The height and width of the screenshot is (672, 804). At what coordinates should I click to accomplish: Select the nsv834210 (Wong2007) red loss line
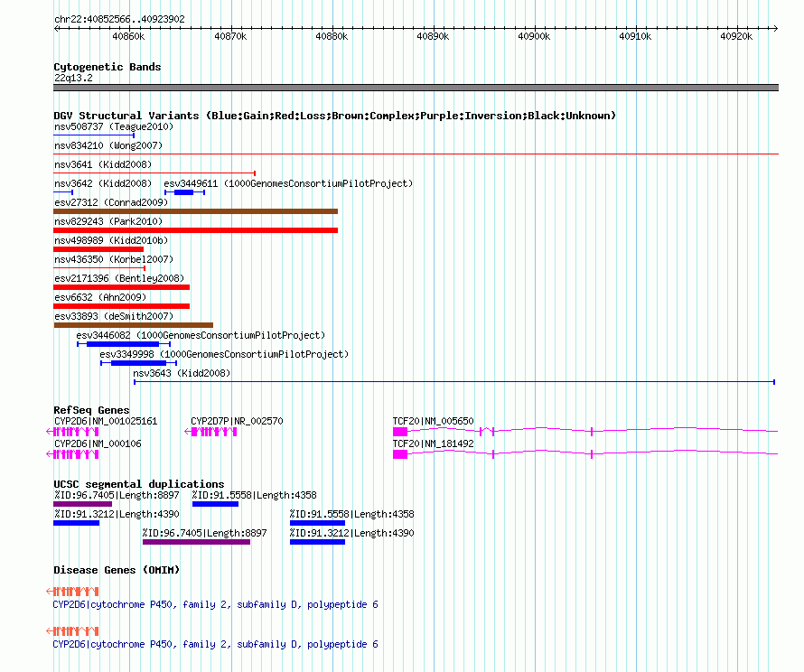[x=416, y=154]
